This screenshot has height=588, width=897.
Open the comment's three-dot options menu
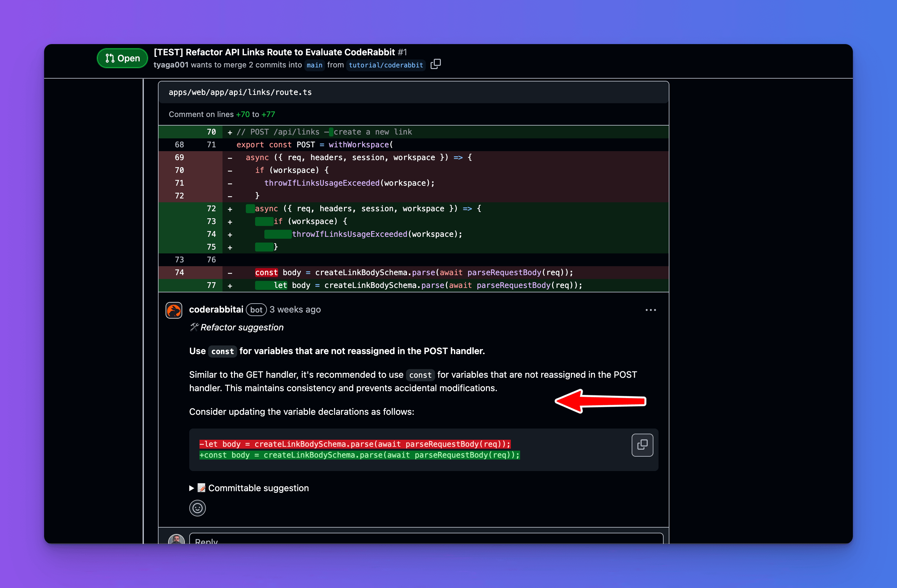pyautogui.click(x=651, y=310)
